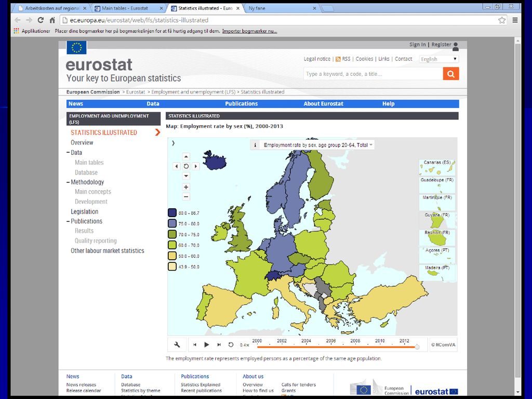Viewport: 532px width, 399px height.
Task: Click the 80.0 - 86.7 legend color swatch
Action: pyautogui.click(x=172, y=212)
